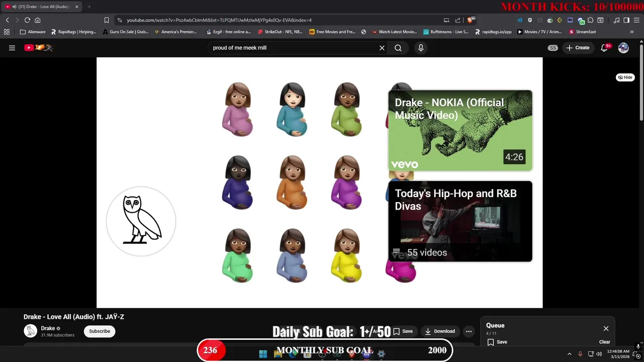Open the browser home page
Viewport: 644px width, 362px height.
[37, 20]
